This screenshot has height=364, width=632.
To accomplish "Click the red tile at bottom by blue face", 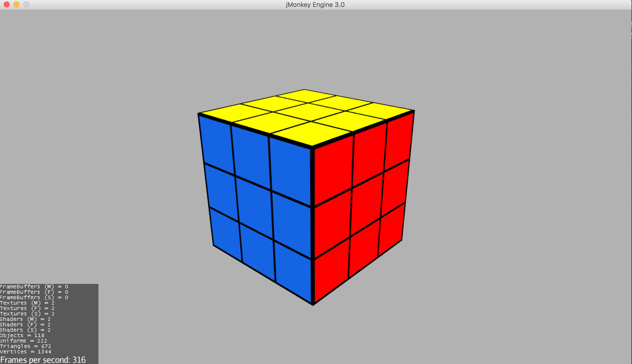I will pos(331,271).
